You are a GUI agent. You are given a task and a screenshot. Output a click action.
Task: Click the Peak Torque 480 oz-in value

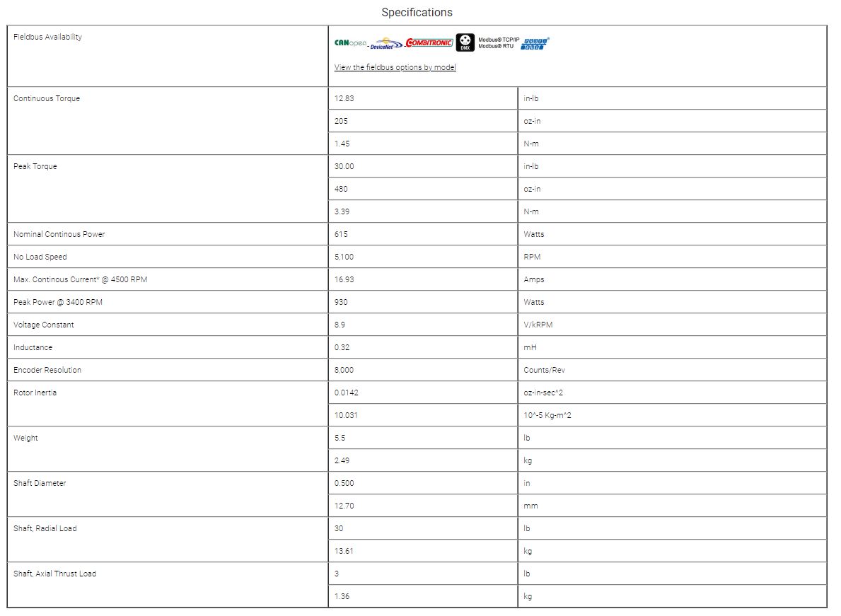(x=342, y=189)
